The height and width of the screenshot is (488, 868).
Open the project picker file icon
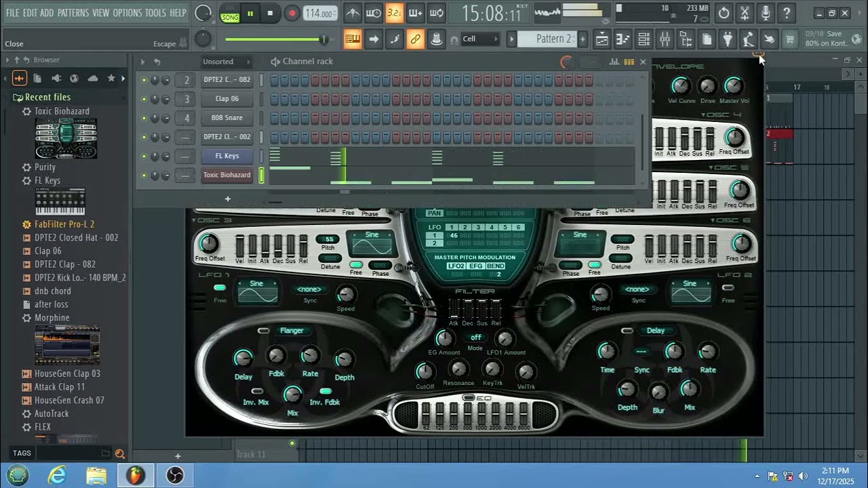707,39
